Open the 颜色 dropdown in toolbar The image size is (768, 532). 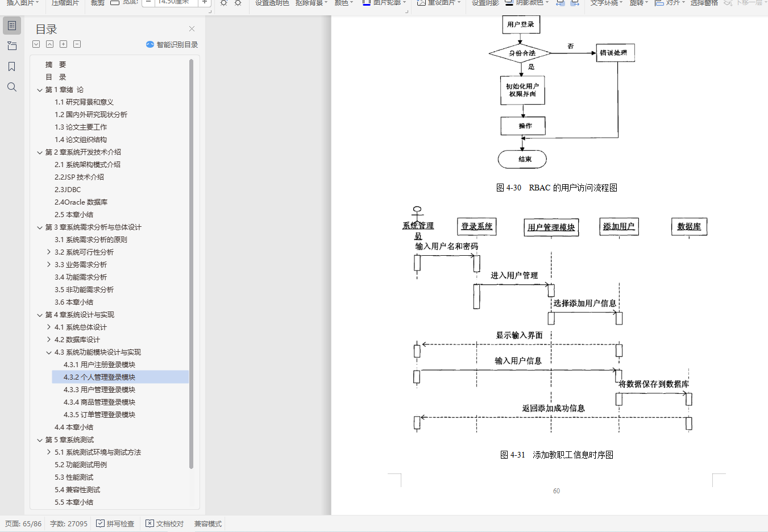tap(344, 3)
